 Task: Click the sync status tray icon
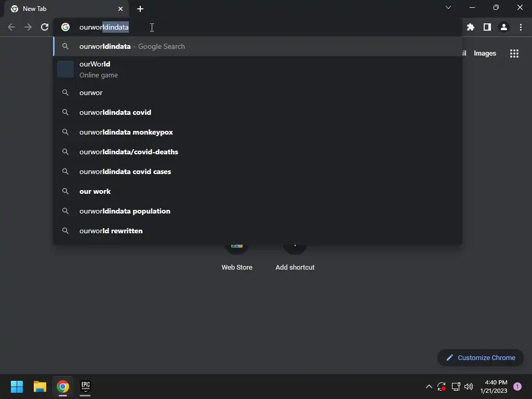pos(442,387)
